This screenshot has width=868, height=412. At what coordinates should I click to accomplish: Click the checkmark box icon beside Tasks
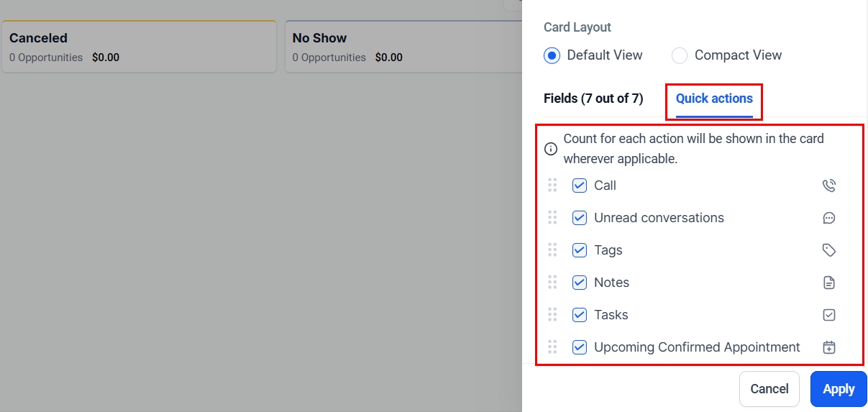[828, 315]
